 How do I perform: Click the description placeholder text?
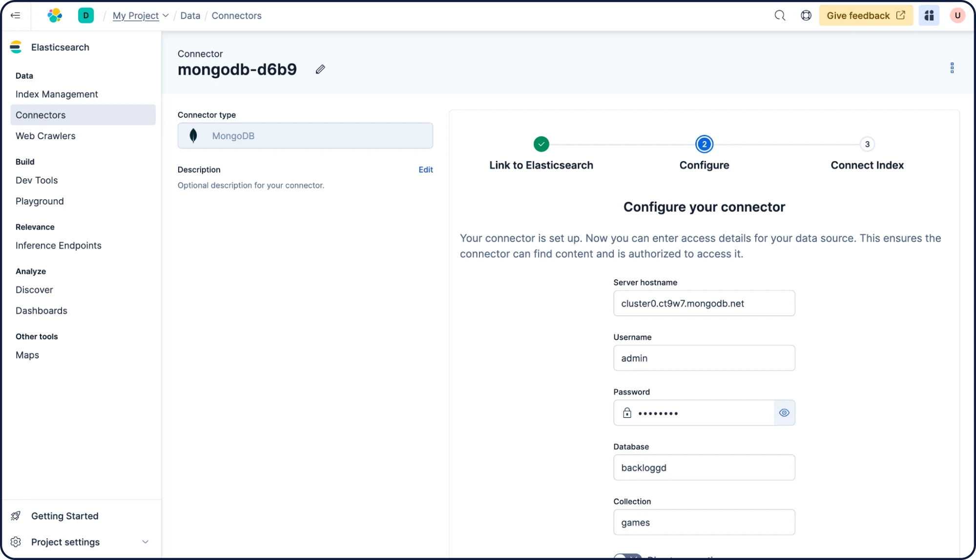pyautogui.click(x=251, y=186)
